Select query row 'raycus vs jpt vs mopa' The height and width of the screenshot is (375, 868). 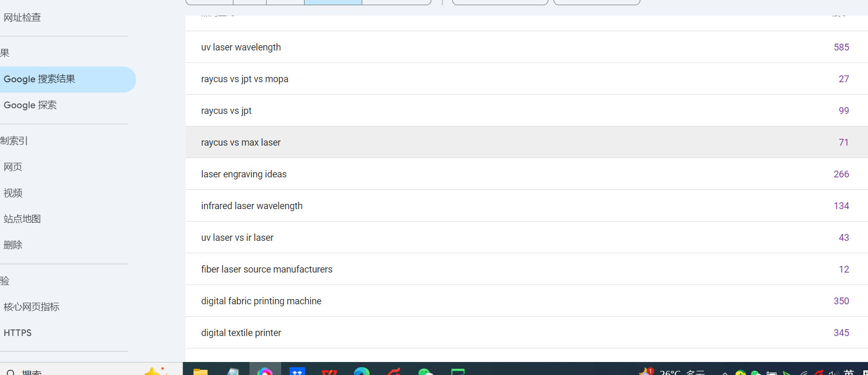527,79
